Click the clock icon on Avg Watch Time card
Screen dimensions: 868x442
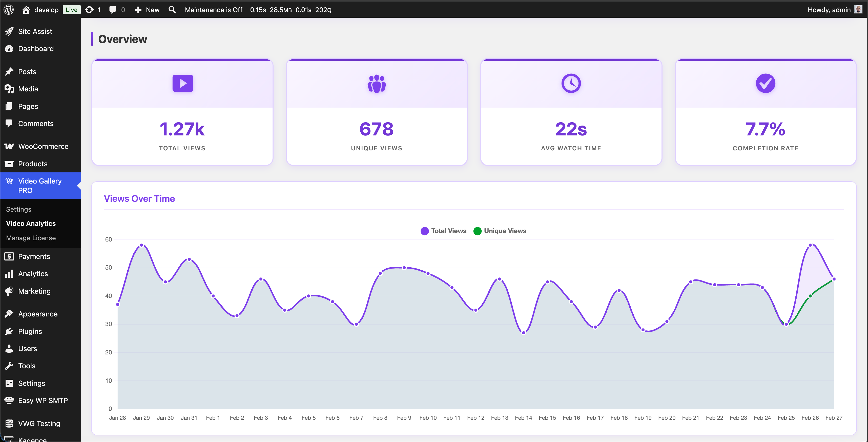pos(571,83)
